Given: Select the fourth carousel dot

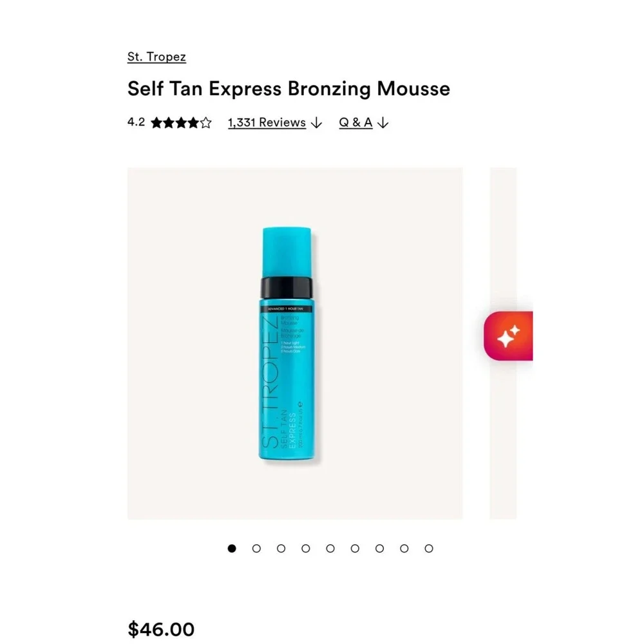Looking at the screenshot, I should click(305, 548).
